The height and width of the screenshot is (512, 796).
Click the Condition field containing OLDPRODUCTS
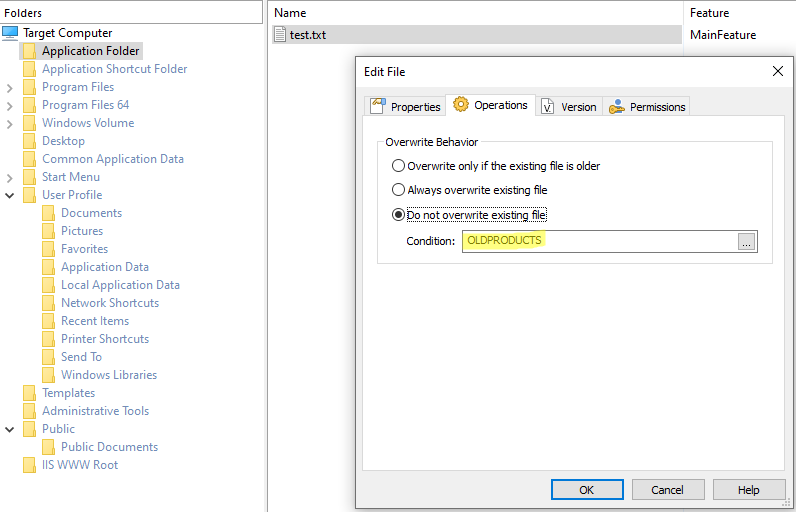(x=598, y=241)
